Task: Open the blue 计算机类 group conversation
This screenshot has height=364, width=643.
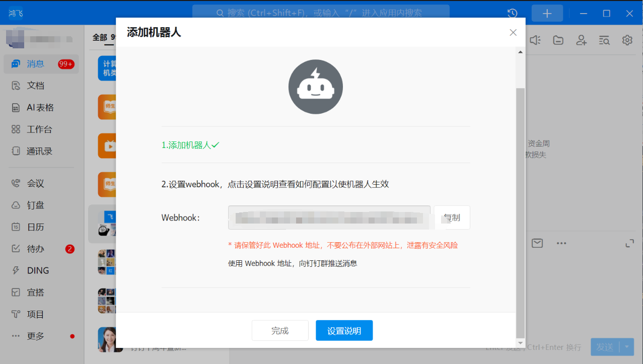Action: (107, 68)
